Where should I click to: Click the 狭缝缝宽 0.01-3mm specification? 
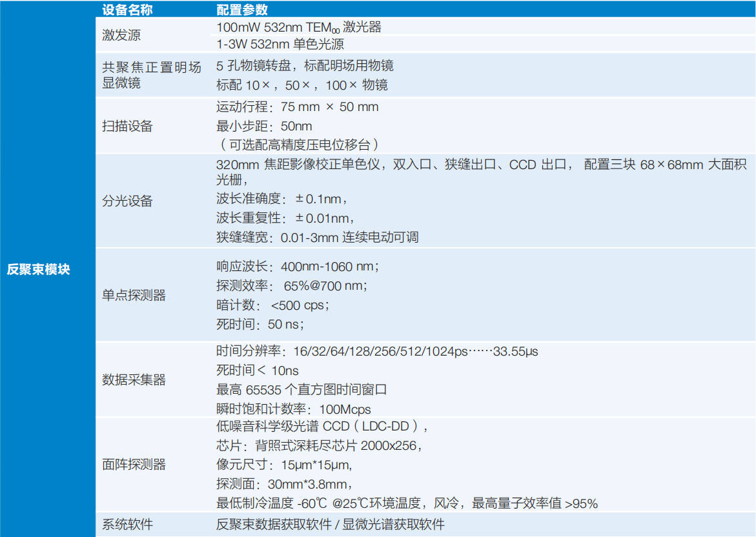point(317,238)
